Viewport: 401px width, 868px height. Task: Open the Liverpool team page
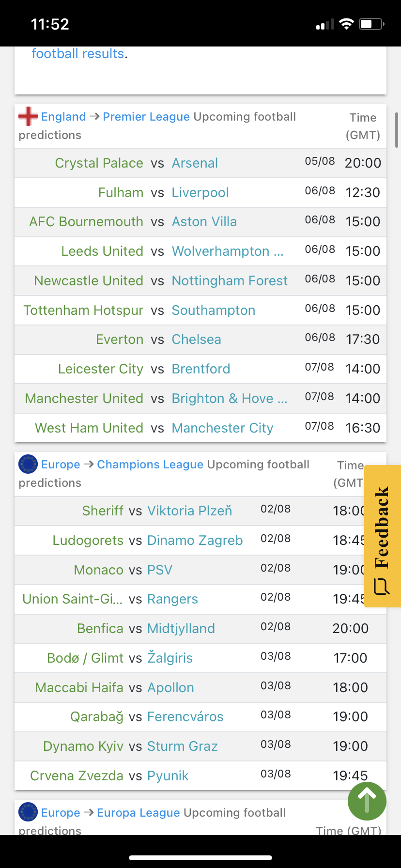(200, 193)
